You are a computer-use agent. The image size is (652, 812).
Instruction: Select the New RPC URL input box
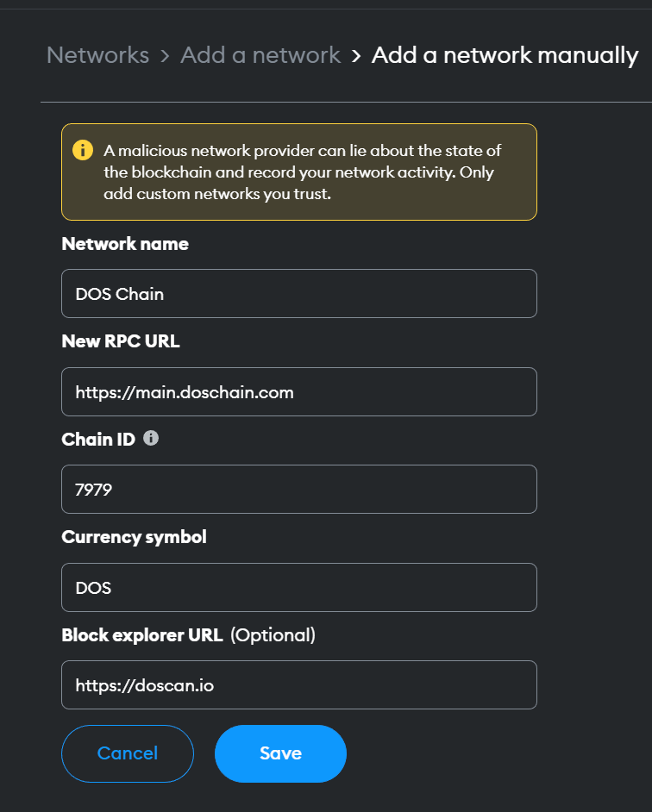pyautogui.click(x=298, y=391)
